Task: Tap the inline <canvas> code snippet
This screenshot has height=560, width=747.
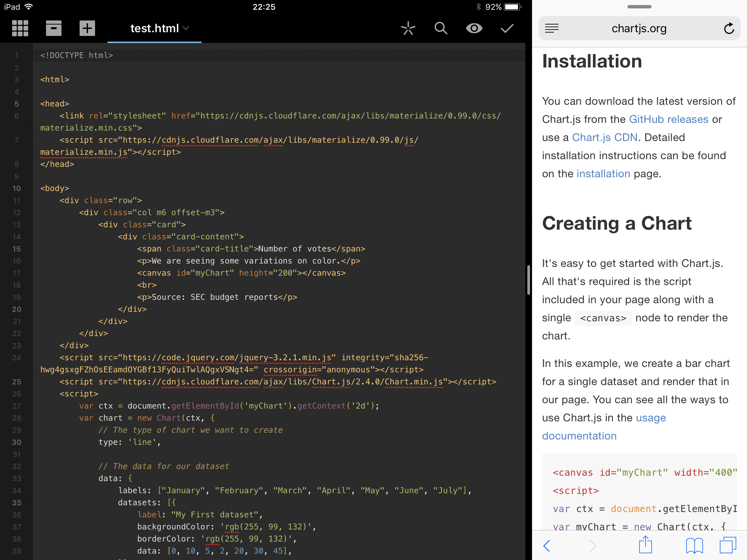Action: coord(603,318)
